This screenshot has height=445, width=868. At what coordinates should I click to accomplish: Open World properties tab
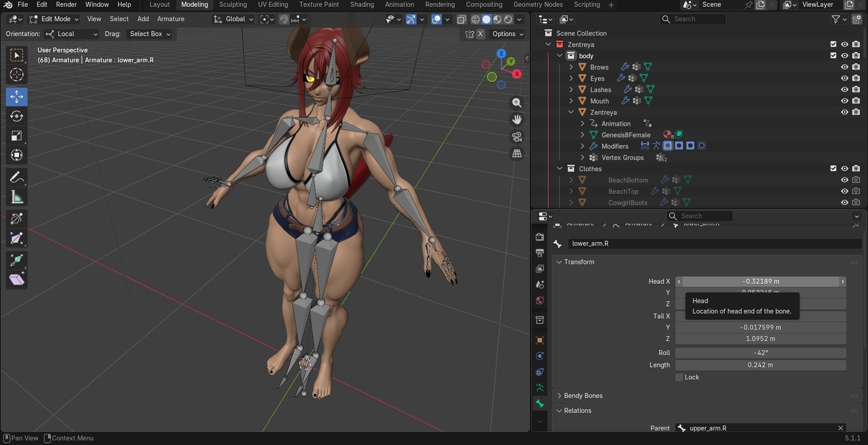click(540, 301)
